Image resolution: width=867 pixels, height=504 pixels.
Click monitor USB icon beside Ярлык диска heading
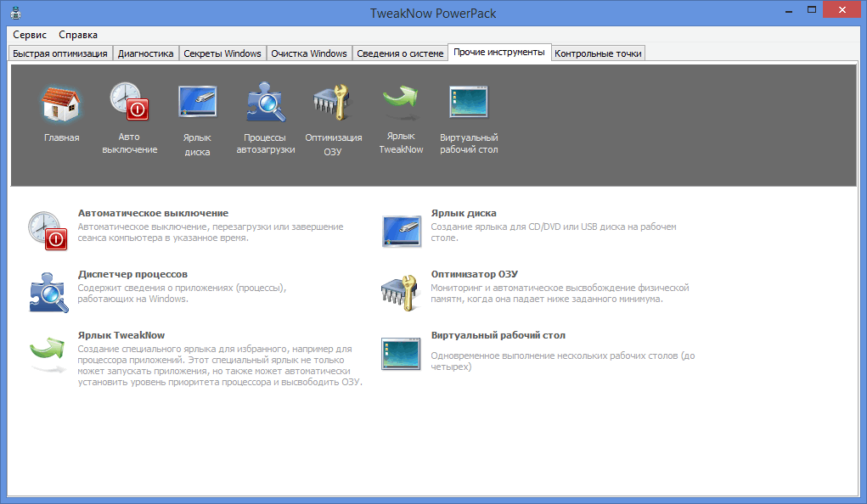(x=402, y=231)
